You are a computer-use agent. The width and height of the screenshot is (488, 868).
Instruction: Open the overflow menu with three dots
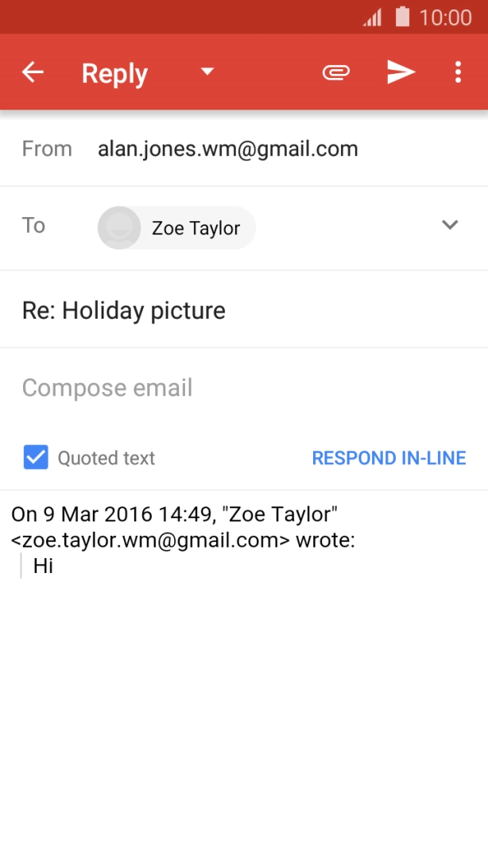(459, 72)
